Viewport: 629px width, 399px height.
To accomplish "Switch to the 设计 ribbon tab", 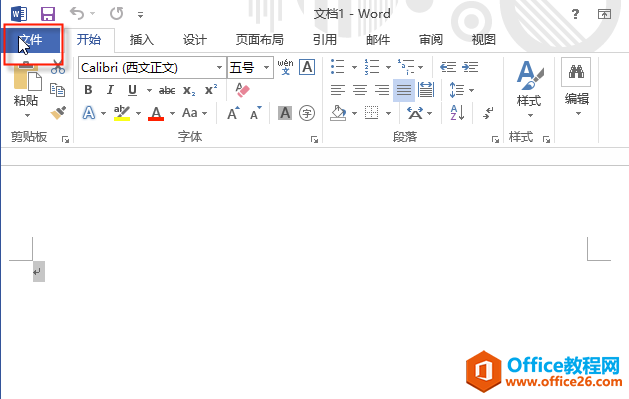I will [x=195, y=40].
